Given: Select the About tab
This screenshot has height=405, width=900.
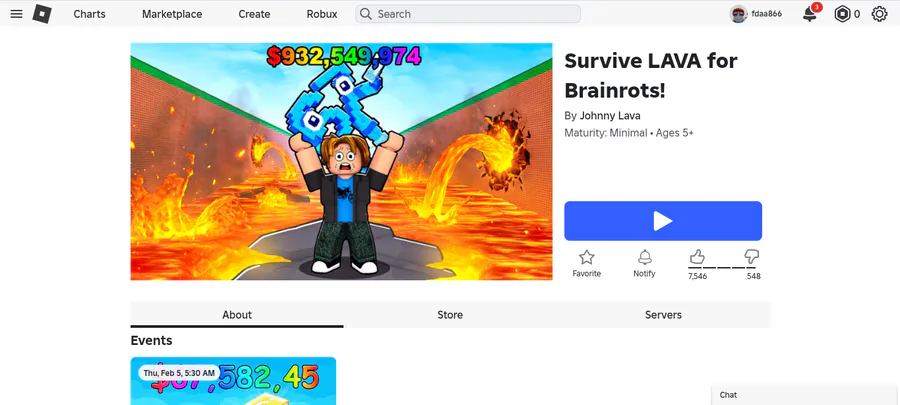Looking at the screenshot, I should pos(237,315).
